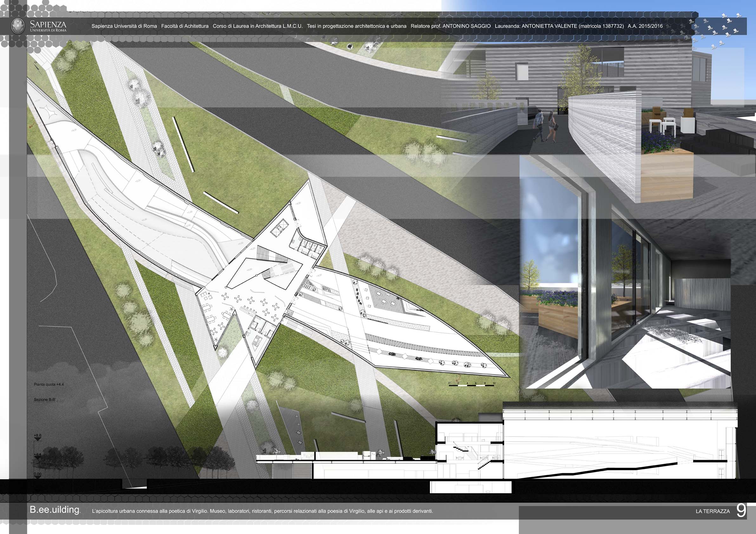This screenshot has height=534, width=756.
Task: Click the +4.4 elevation marker triangle
Action: pos(37,458)
